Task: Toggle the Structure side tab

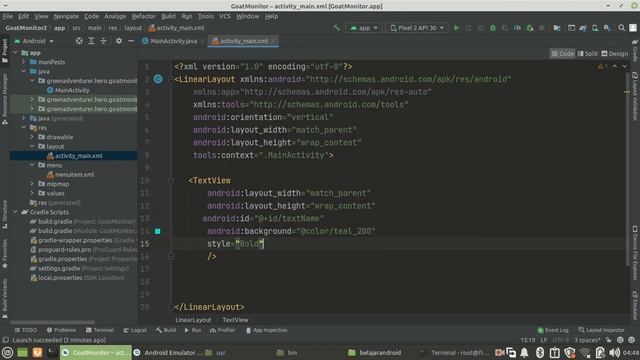Action: pos(4,214)
